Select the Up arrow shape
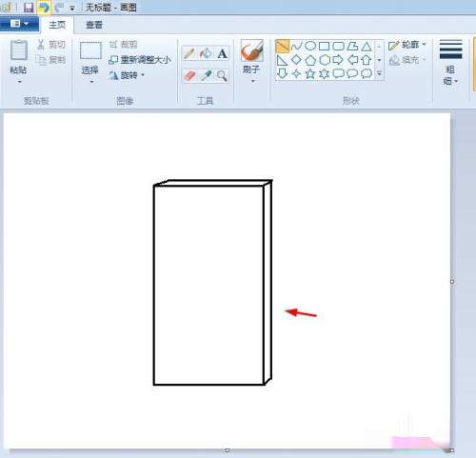The width and height of the screenshot is (476, 458). pos(367,60)
